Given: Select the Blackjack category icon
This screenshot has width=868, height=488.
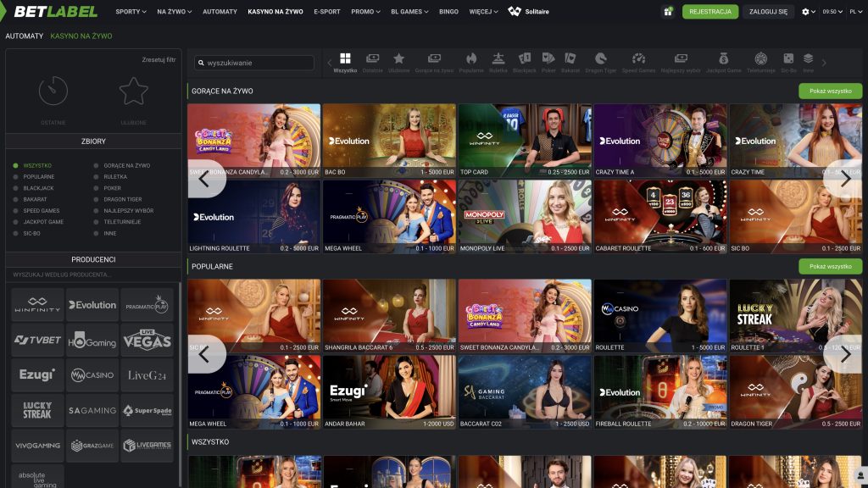Looking at the screenshot, I should (x=524, y=58).
